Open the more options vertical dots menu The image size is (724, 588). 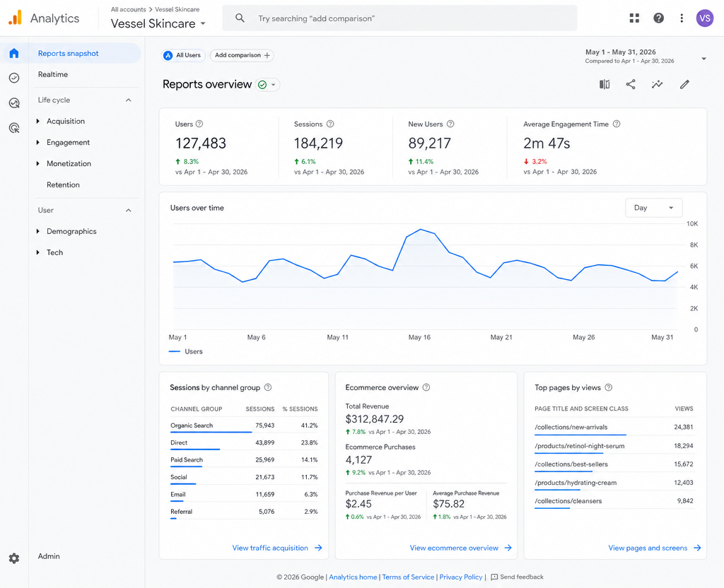tap(682, 18)
